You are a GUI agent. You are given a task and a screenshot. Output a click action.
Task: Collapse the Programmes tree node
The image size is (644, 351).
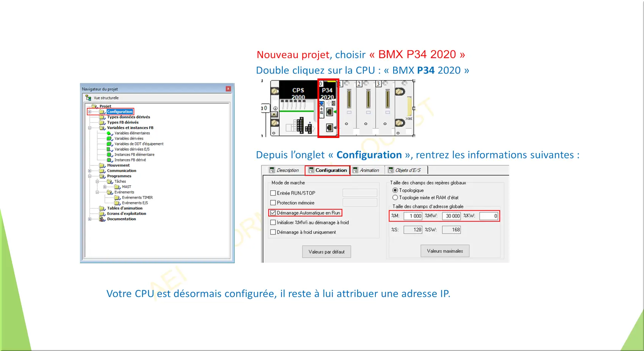(x=89, y=176)
